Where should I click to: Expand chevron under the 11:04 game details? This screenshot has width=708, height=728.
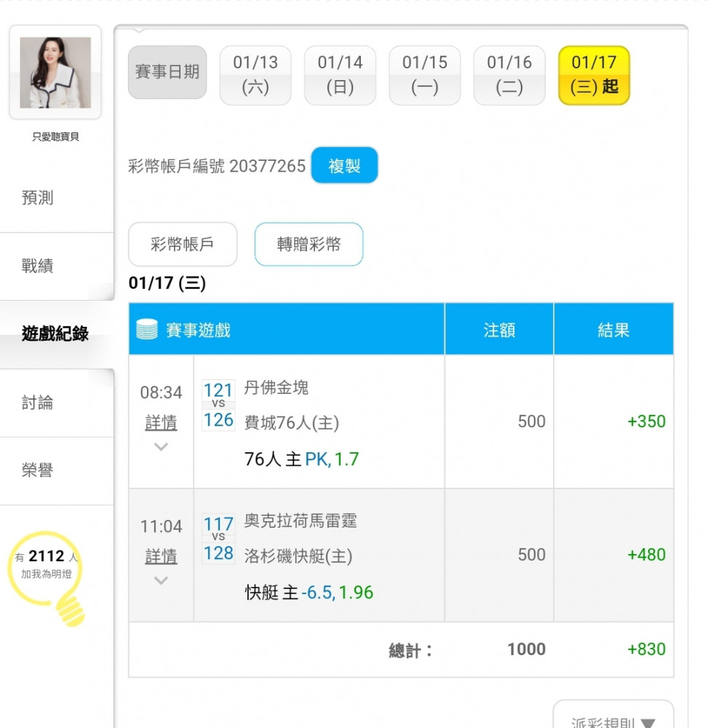point(161,580)
